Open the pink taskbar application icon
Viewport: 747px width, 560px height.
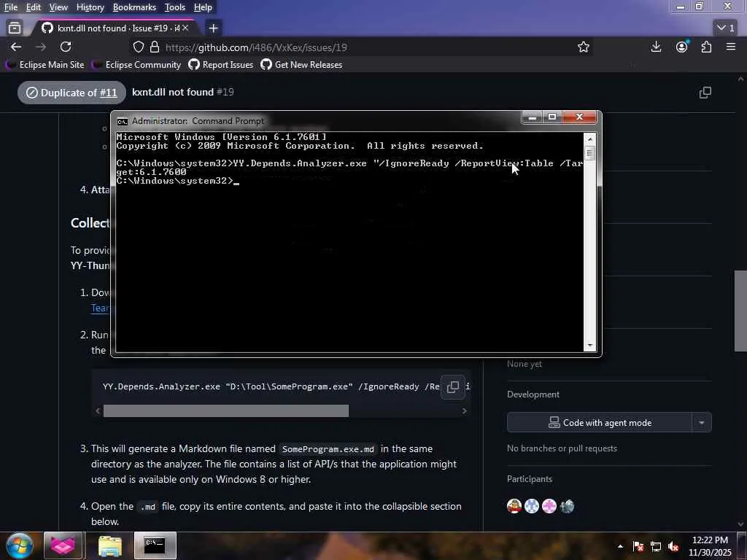(x=63, y=545)
